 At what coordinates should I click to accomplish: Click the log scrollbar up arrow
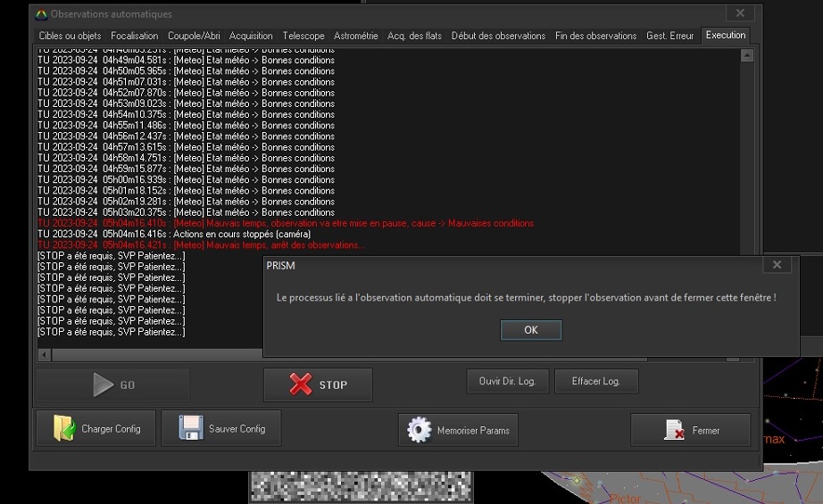coord(747,55)
